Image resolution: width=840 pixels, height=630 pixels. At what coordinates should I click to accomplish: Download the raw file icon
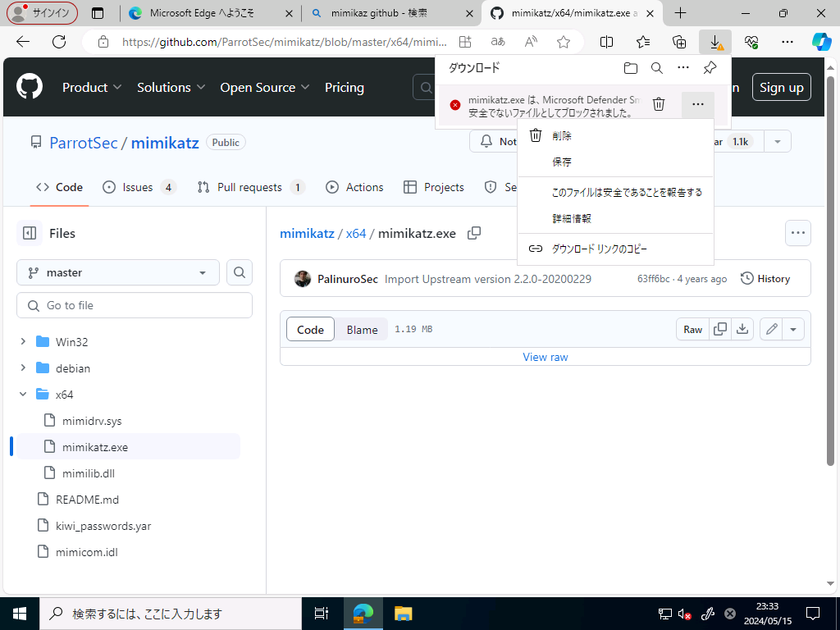click(742, 330)
